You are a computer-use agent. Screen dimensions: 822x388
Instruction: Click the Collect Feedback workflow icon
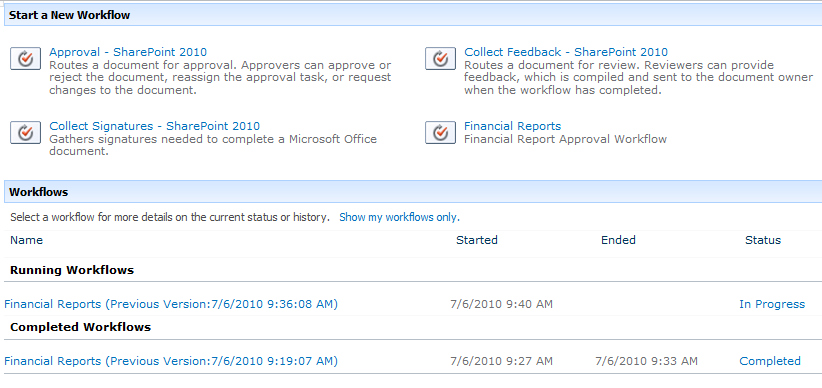[x=440, y=59]
